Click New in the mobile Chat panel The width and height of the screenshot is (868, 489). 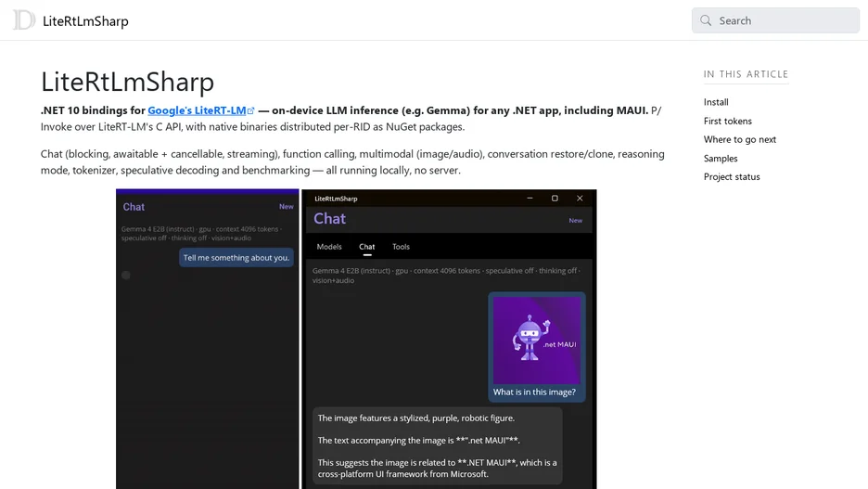coord(287,207)
